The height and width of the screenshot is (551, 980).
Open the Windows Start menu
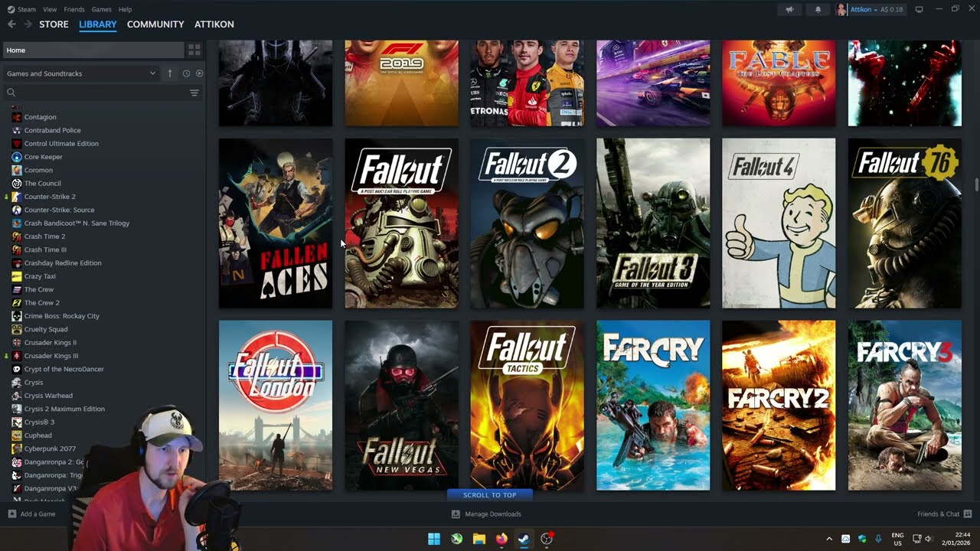pos(434,539)
